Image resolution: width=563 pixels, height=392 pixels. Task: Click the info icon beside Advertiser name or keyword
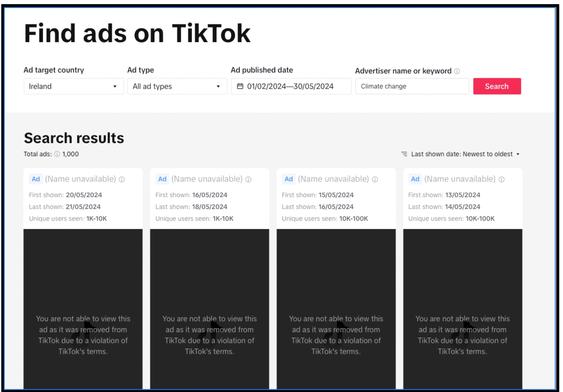pos(457,71)
